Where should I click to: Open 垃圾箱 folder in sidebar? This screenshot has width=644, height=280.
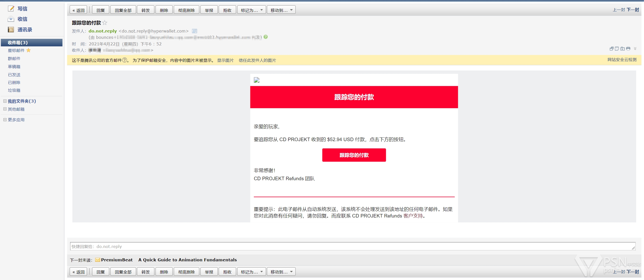(x=14, y=90)
